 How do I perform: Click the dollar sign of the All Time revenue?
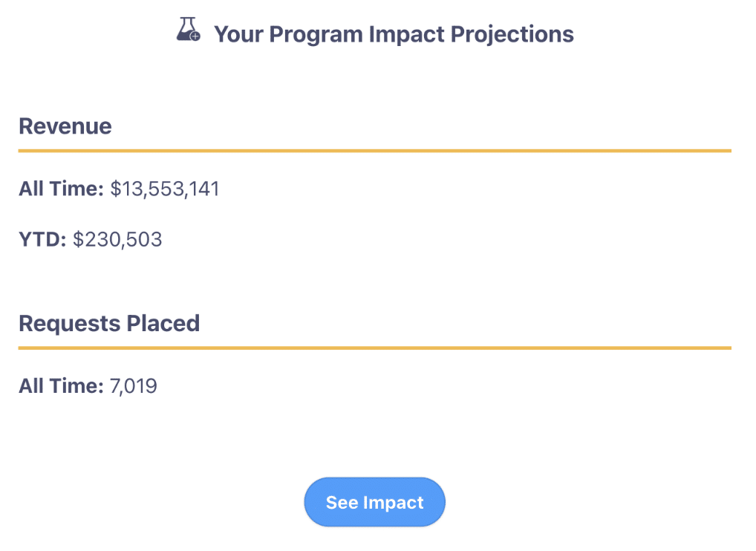point(115,189)
